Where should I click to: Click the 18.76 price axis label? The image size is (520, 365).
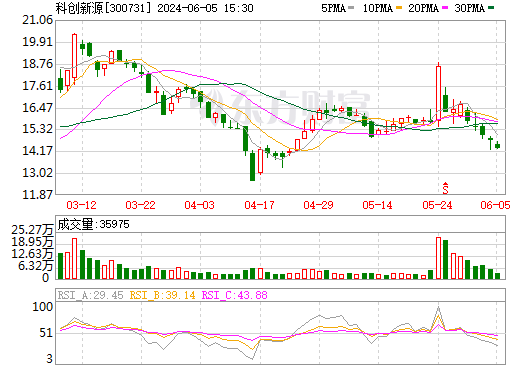click(x=38, y=64)
